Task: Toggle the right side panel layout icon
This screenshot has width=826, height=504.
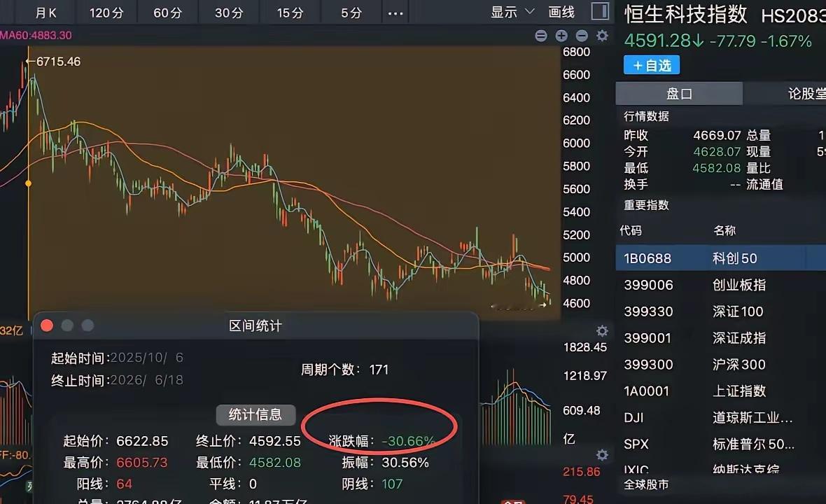Action: coord(600,11)
